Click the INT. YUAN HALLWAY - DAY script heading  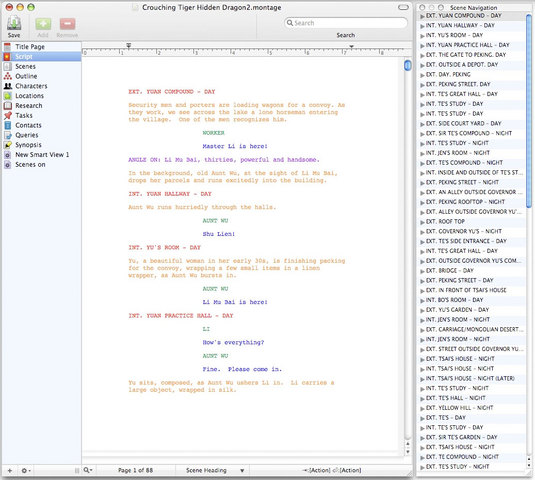click(x=170, y=194)
